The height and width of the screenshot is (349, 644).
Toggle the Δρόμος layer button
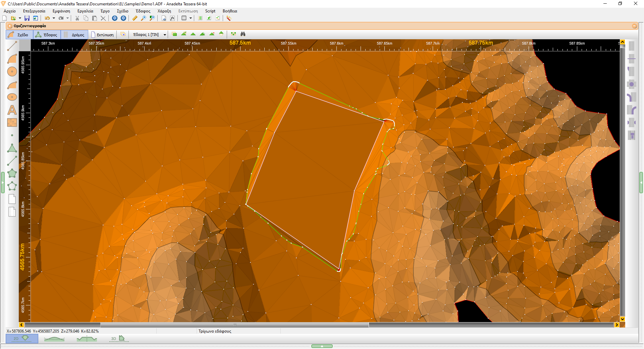(74, 35)
